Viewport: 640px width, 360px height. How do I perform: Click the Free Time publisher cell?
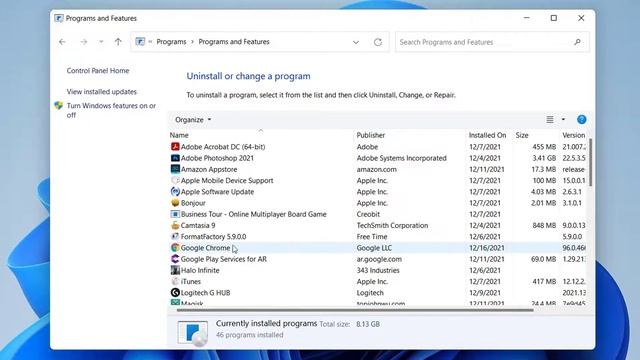(372, 236)
